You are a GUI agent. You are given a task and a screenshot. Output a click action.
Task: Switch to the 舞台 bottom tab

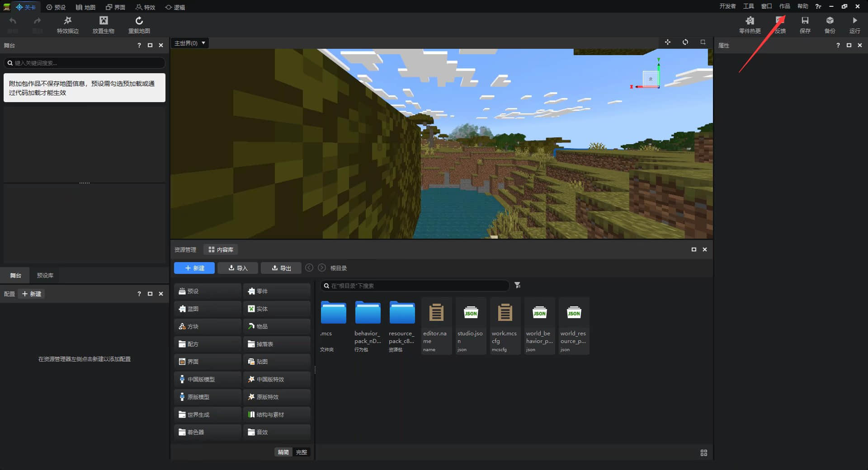click(15, 275)
